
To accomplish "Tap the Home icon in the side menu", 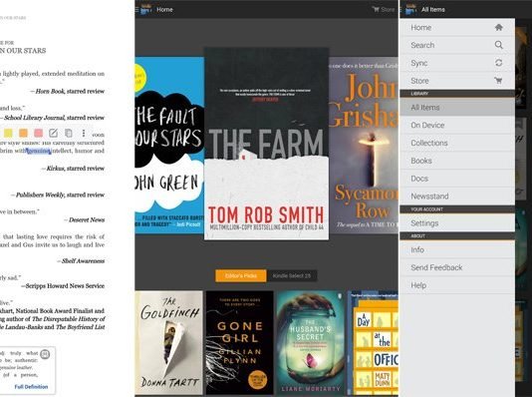I will pos(498,28).
